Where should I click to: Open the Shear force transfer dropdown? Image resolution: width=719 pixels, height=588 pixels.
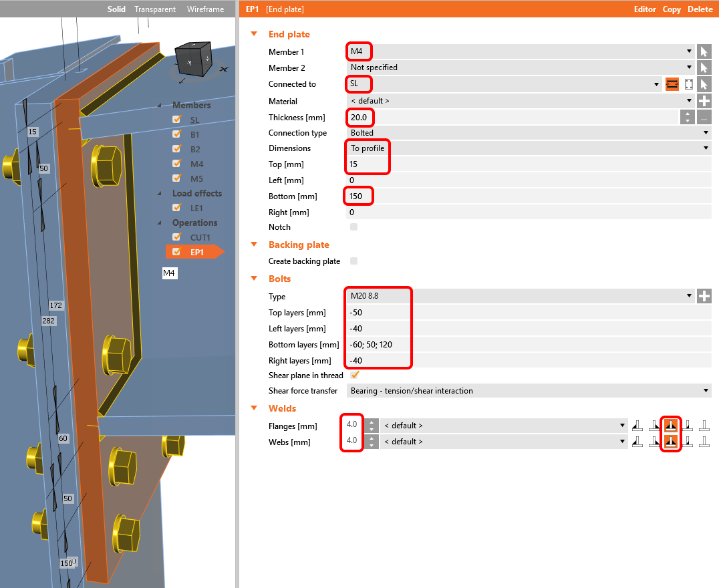(528, 391)
